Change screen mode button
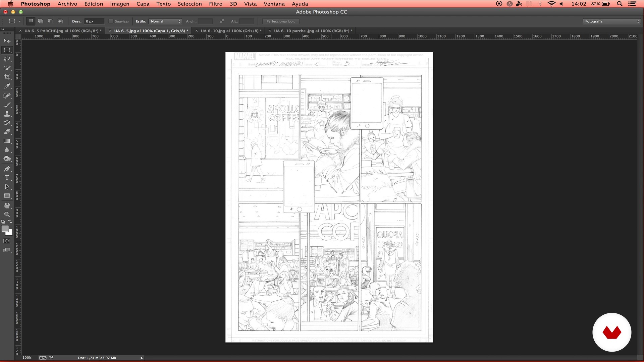The width and height of the screenshot is (644, 362). (x=7, y=250)
